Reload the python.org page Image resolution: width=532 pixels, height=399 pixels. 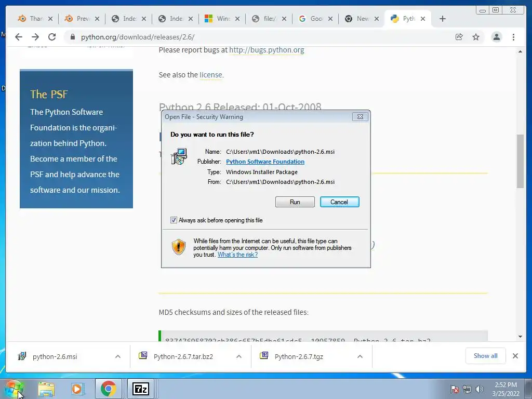click(x=52, y=37)
